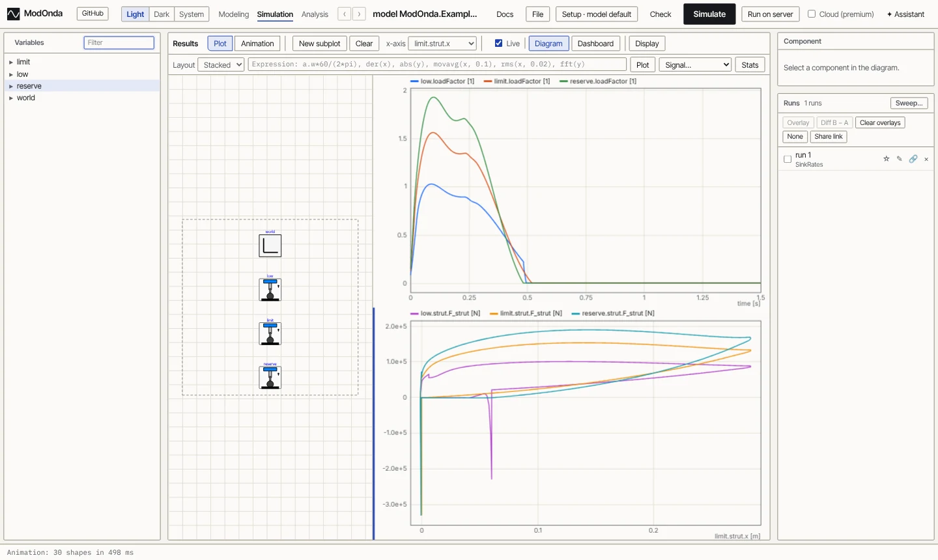
Task: Expand the low variable tree node
Action: coord(11,74)
